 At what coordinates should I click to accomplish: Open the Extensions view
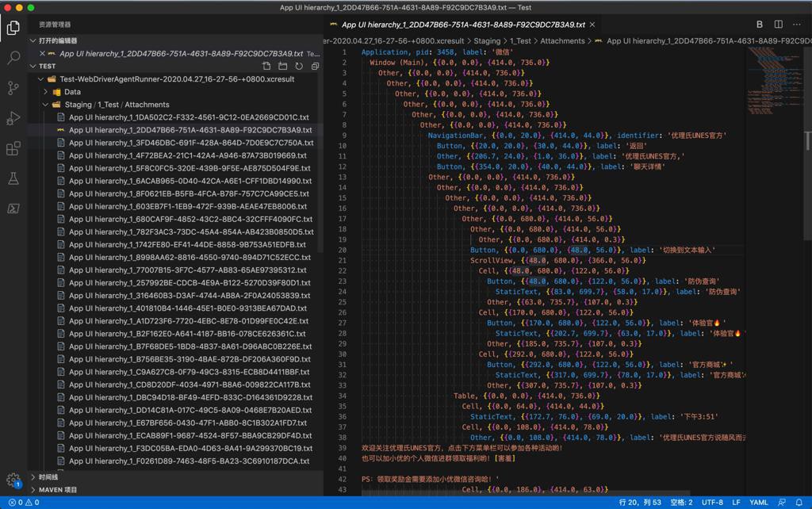13,148
